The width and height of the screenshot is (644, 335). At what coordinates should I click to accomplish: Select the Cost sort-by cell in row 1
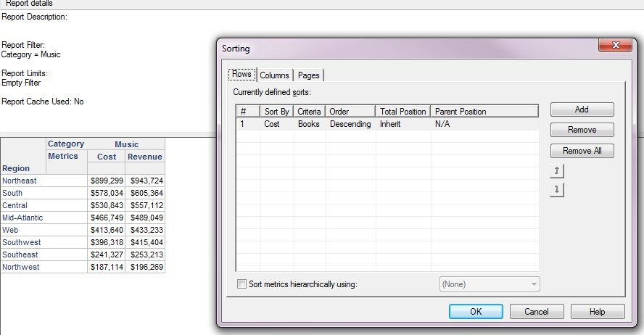coord(272,124)
